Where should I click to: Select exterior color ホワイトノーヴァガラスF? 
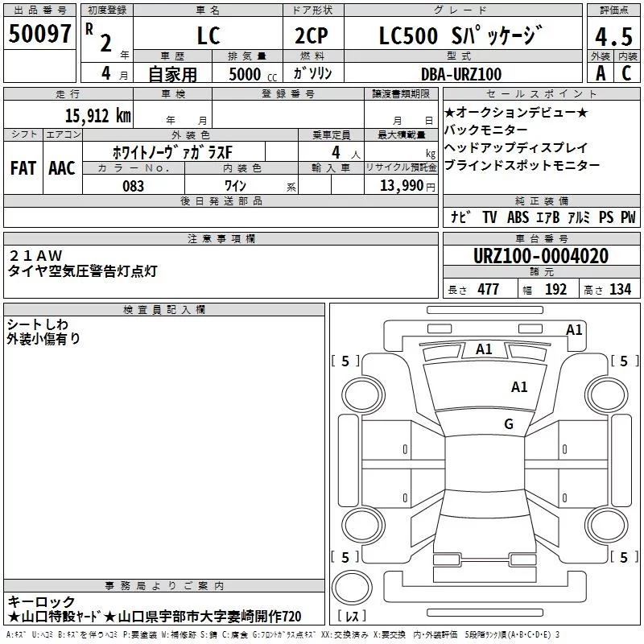(173, 152)
